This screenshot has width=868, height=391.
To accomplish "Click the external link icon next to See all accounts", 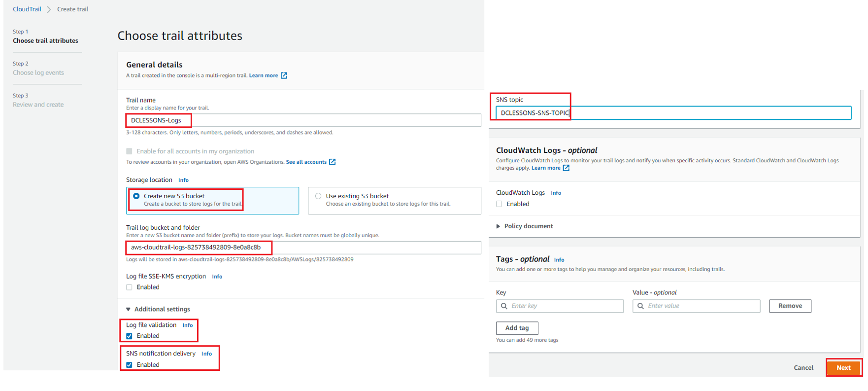I will click(x=333, y=162).
